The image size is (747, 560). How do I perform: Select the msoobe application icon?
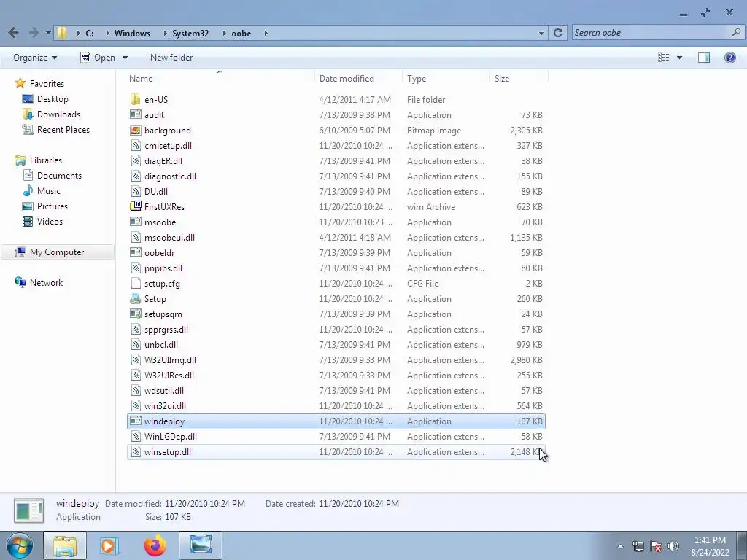(135, 222)
